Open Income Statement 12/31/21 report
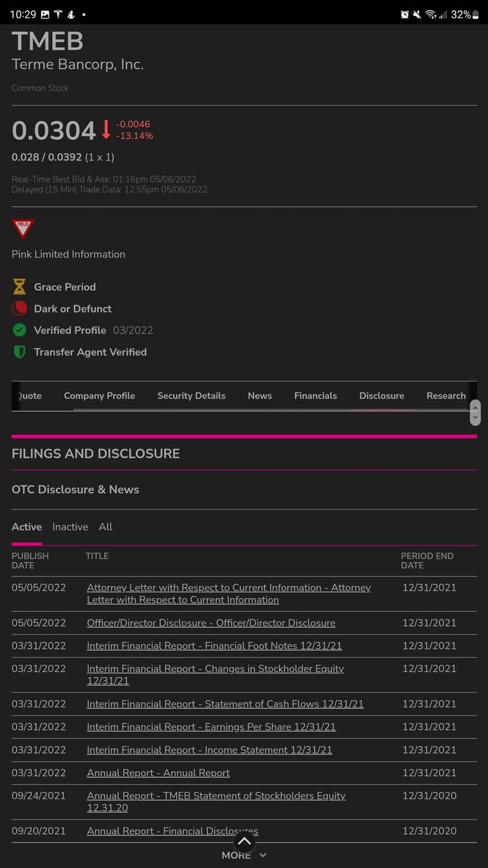Screen dimensions: 488x868 pyautogui.click(x=210, y=750)
